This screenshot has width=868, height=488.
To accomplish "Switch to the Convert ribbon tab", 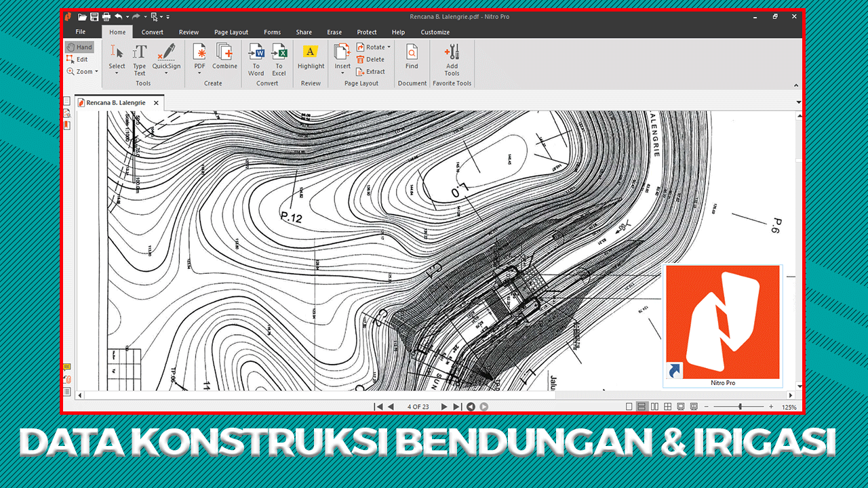I will pyautogui.click(x=152, y=32).
